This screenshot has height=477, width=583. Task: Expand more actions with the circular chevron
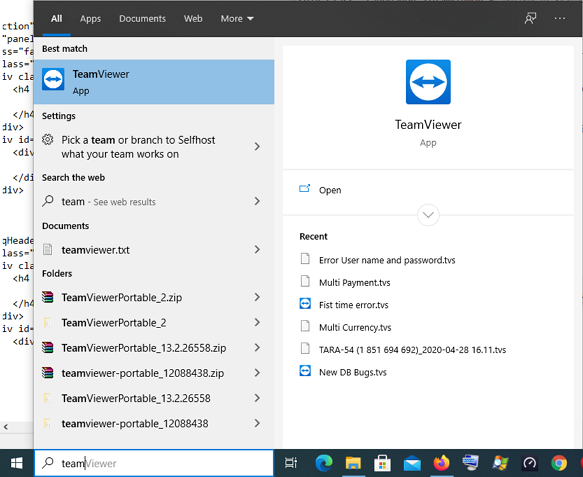(428, 215)
